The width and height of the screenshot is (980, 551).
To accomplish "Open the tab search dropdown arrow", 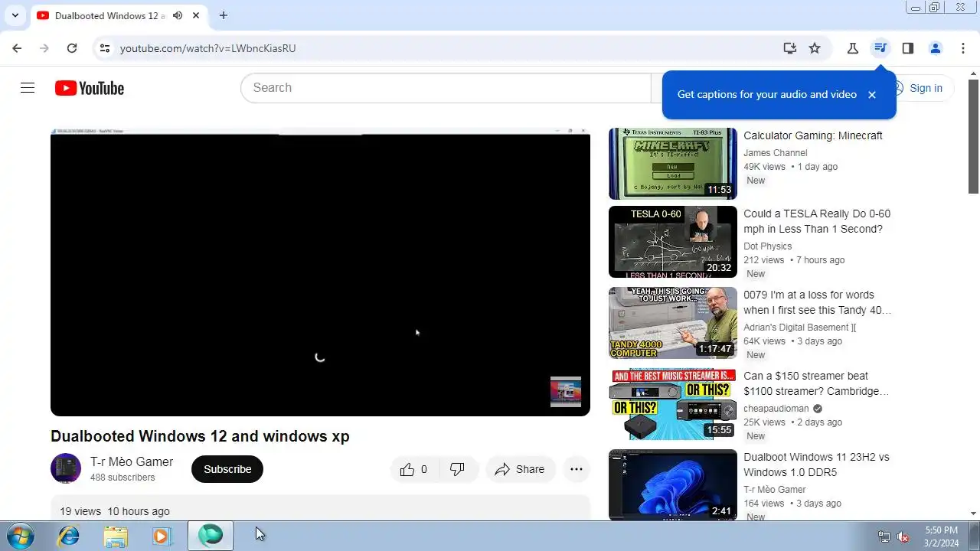I will 15,15.
